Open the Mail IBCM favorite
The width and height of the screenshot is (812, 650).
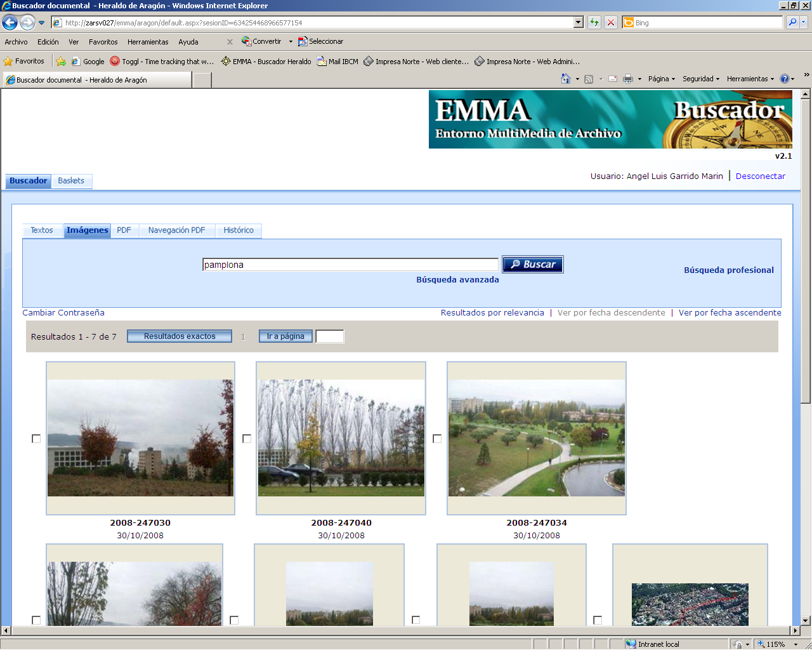337,62
